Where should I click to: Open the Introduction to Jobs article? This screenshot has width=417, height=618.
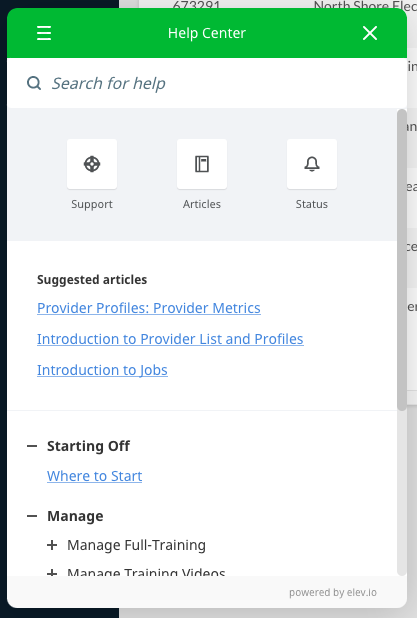tap(102, 370)
